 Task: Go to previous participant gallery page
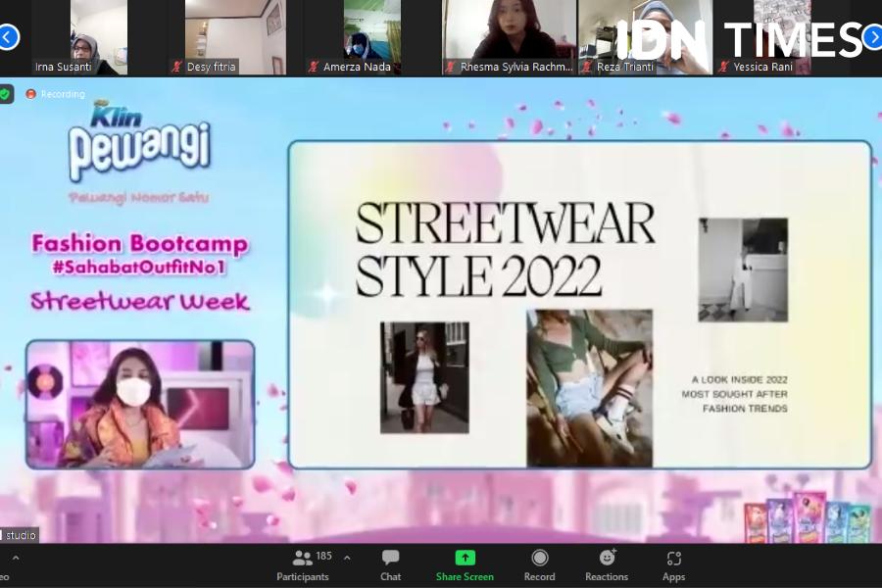pos(9,37)
